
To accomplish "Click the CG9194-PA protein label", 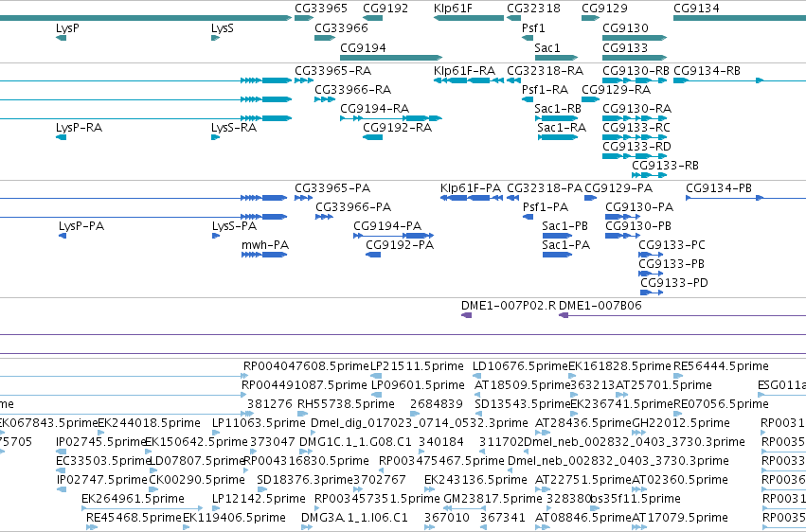I will (x=387, y=226).
